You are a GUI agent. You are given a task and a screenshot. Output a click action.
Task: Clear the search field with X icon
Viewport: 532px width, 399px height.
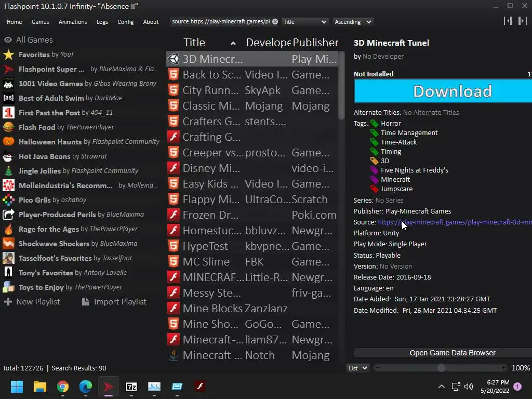pyautogui.click(x=275, y=22)
